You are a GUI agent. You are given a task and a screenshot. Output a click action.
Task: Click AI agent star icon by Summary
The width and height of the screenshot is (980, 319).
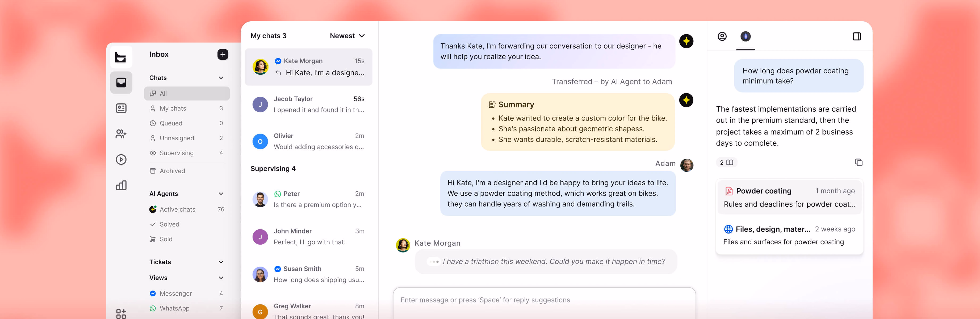pyautogui.click(x=686, y=100)
